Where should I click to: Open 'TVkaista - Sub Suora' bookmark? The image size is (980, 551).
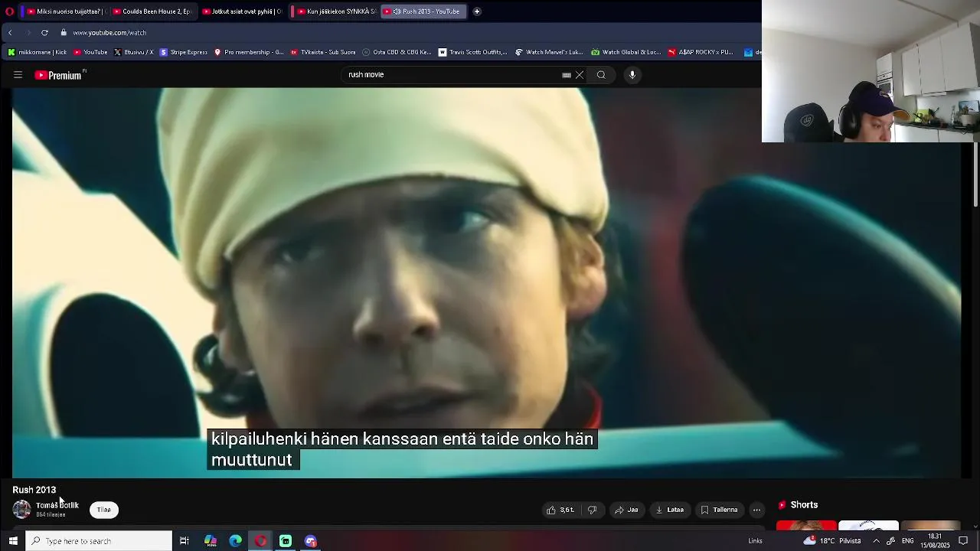323,52
